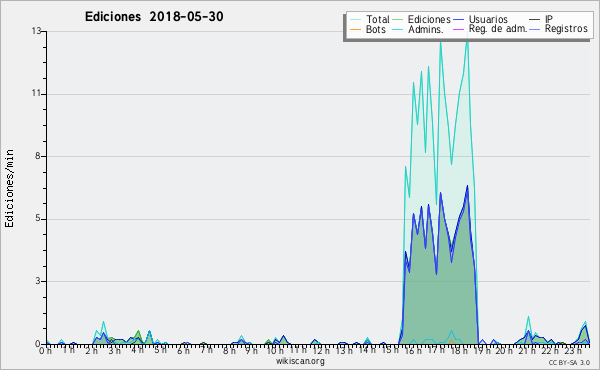Click the '18 h' x-axis label
Image resolution: width=600 pixels, height=370 pixels.
pos(459,351)
